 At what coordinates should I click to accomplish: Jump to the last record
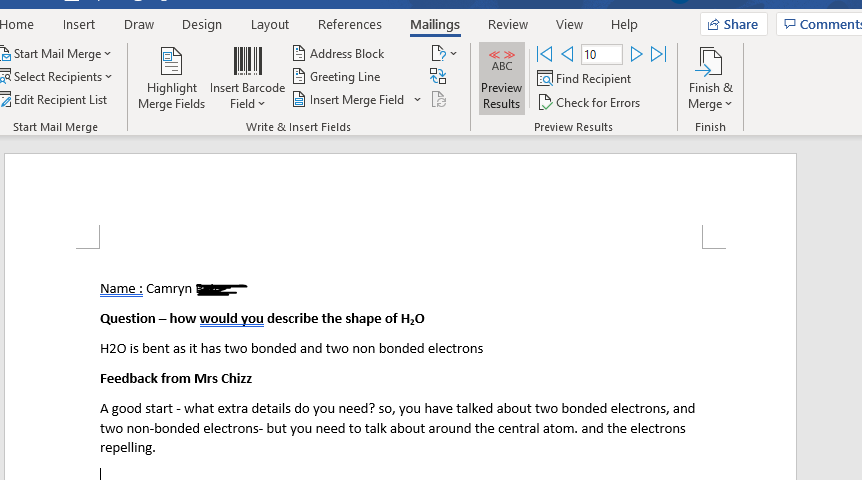(x=658, y=54)
